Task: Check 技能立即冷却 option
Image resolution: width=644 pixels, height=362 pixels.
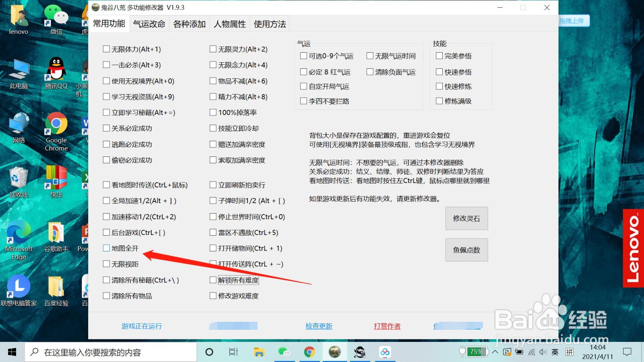Action: [213, 128]
